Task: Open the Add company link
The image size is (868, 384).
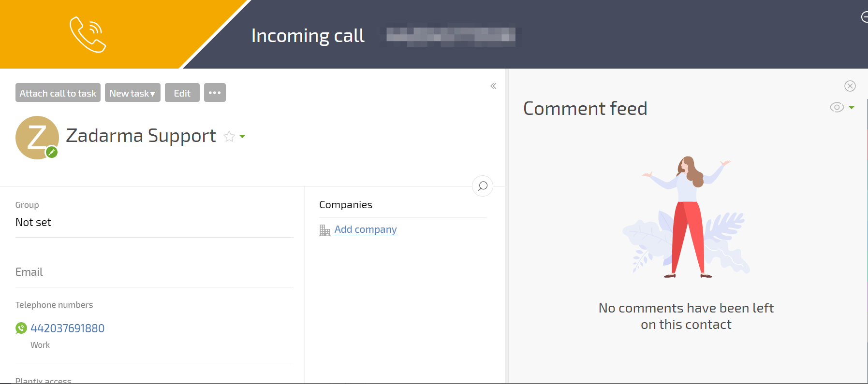Action: point(366,229)
